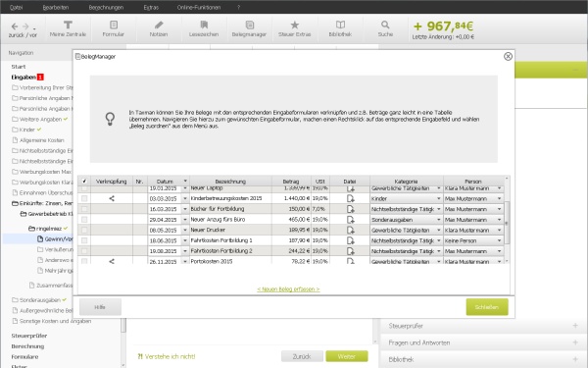Select Start in the navigation
This screenshot has height=368, width=588.
click(19, 67)
